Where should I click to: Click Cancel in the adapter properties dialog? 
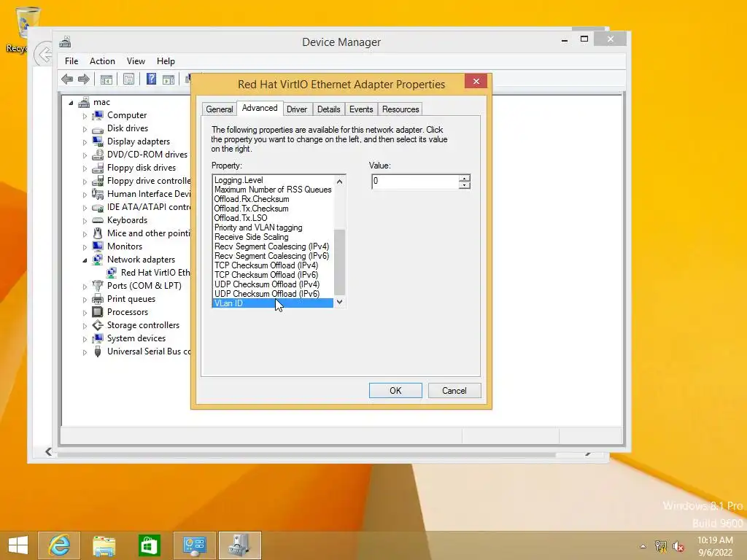tap(454, 391)
